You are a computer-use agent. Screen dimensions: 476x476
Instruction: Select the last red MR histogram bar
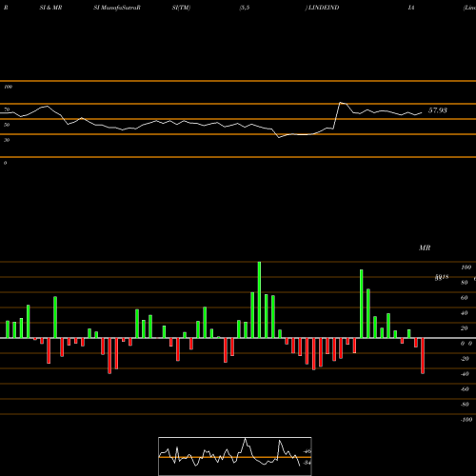tap(423, 356)
